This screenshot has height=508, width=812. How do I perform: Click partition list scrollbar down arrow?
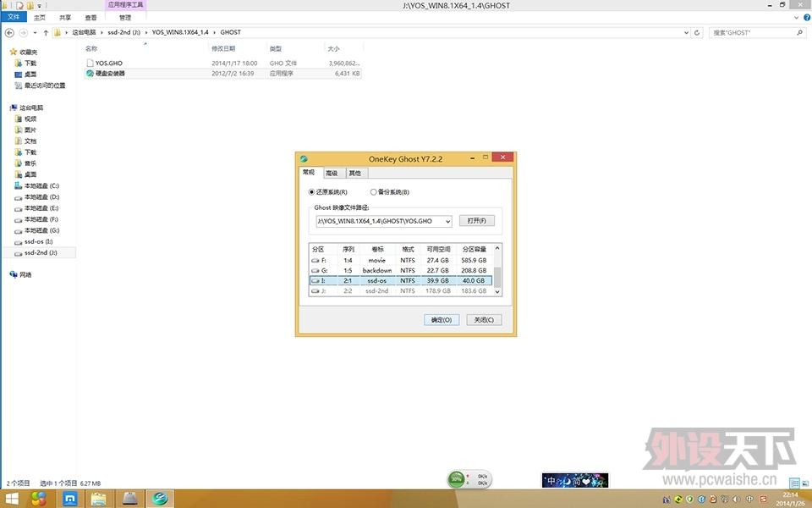(x=497, y=292)
